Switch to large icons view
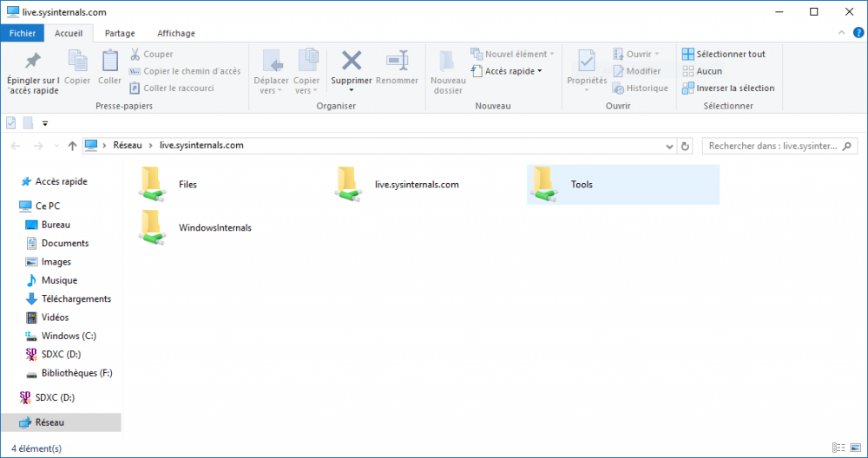Image resolution: width=868 pixels, height=458 pixels. tap(856, 448)
